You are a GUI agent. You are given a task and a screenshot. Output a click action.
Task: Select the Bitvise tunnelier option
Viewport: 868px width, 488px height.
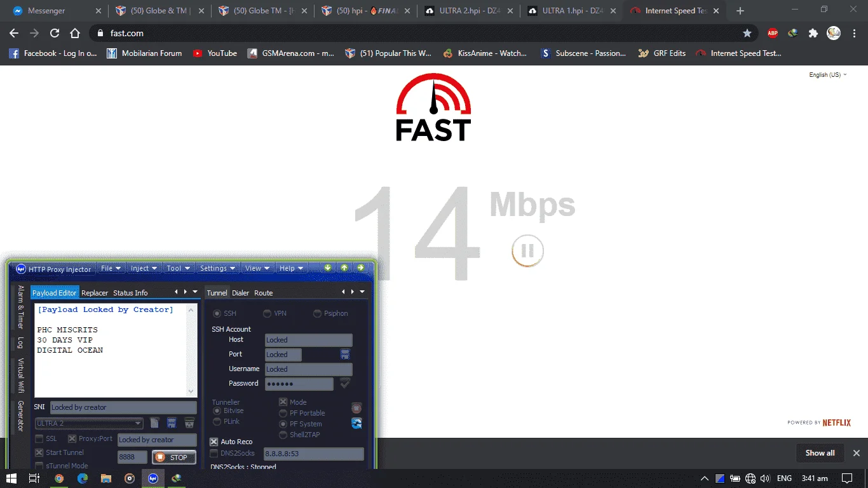(x=217, y=411)
